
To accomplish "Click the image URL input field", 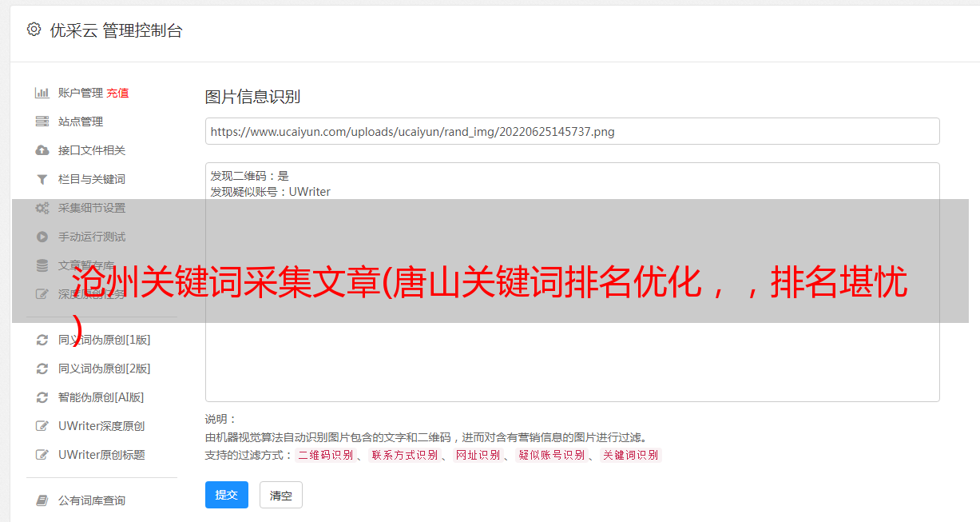I will pyautogui.click(x=572, y=131).
